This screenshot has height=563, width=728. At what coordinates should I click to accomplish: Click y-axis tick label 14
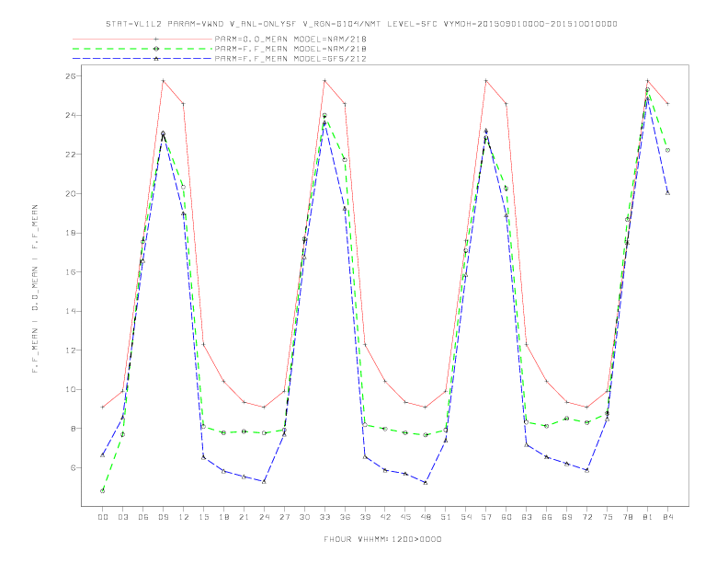pos(71,311)
